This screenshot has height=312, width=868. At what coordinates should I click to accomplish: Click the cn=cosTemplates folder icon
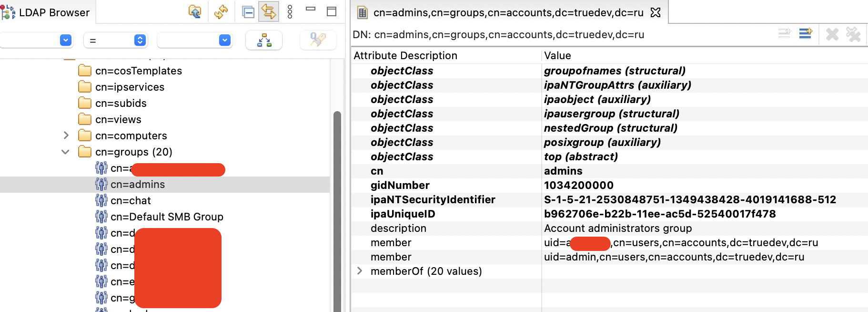[85, 71]
